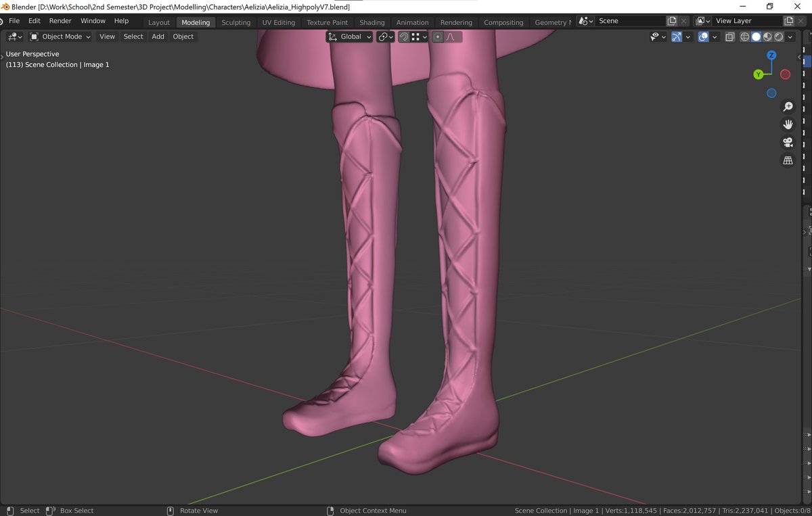
Task: Switch to Rendered viewport shading
Action: tap(780, 37)
